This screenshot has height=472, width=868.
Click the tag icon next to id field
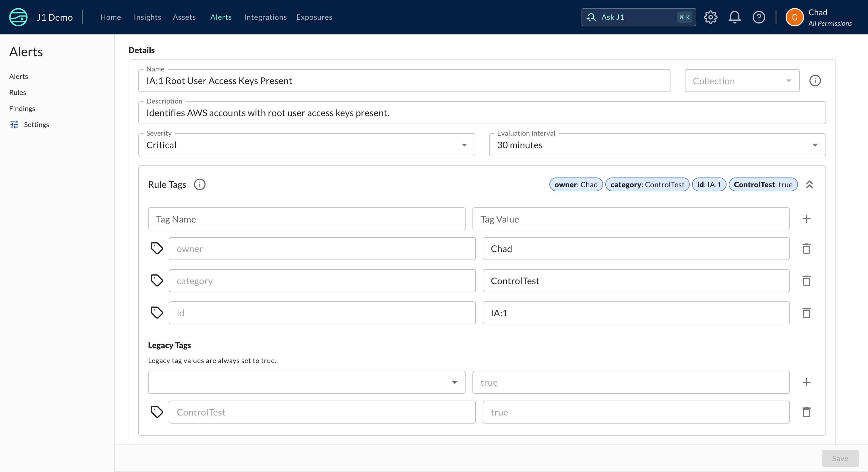point(156,313)
